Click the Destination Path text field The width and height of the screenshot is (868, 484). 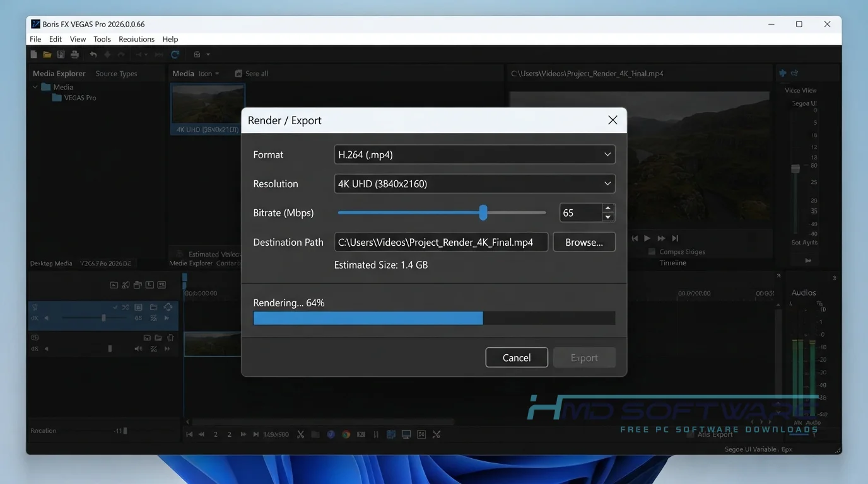point(441,242)
